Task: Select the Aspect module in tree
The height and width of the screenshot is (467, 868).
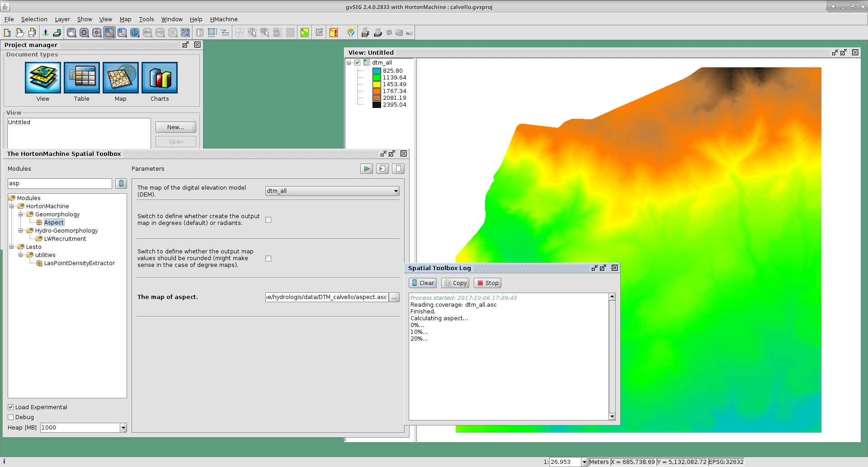Action: 54,223
